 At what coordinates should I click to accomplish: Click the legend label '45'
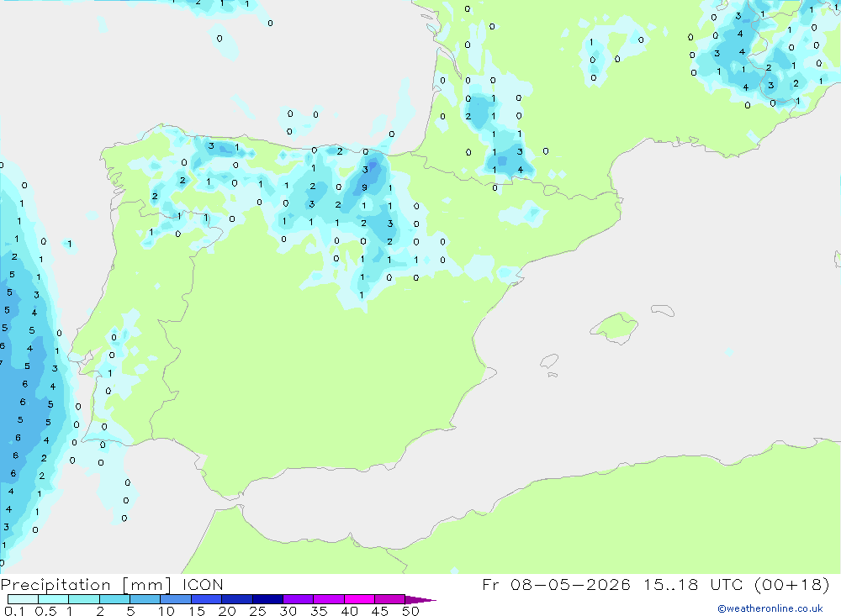click(380, 611)
